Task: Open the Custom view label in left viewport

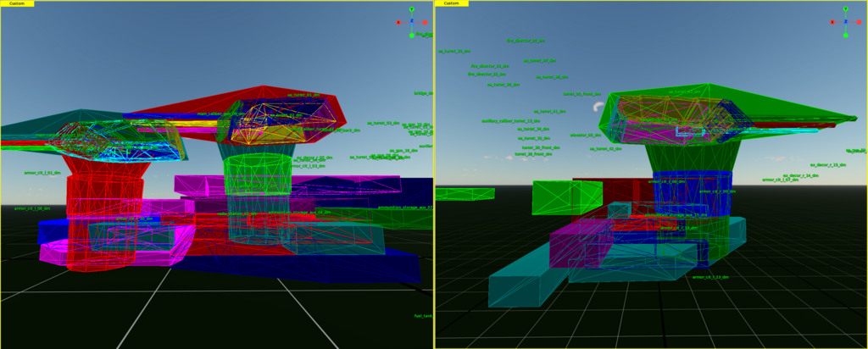Action: click(17, 3)
